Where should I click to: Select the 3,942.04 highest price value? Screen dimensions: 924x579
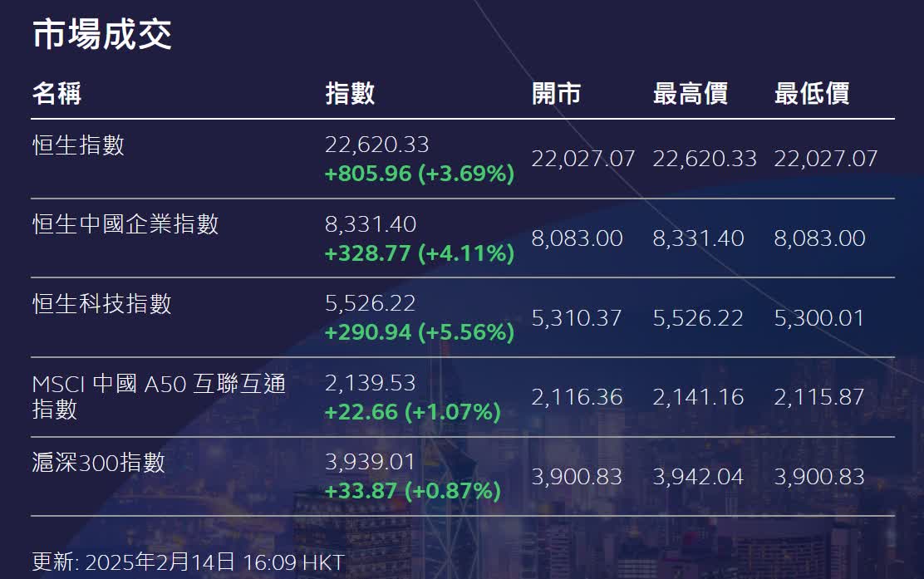[x=698, y=477]
